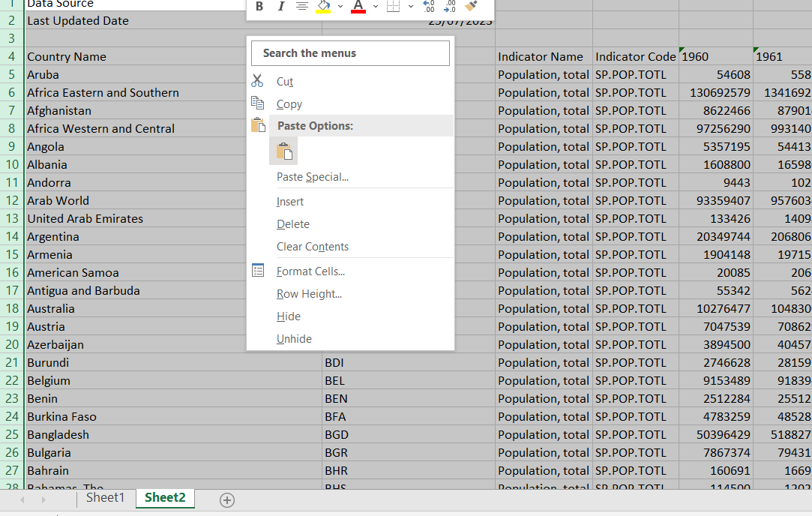Click Unhide in the context menu
This screenshot has width=812, height=516.
pyautogui.click(x=294, y=338)
